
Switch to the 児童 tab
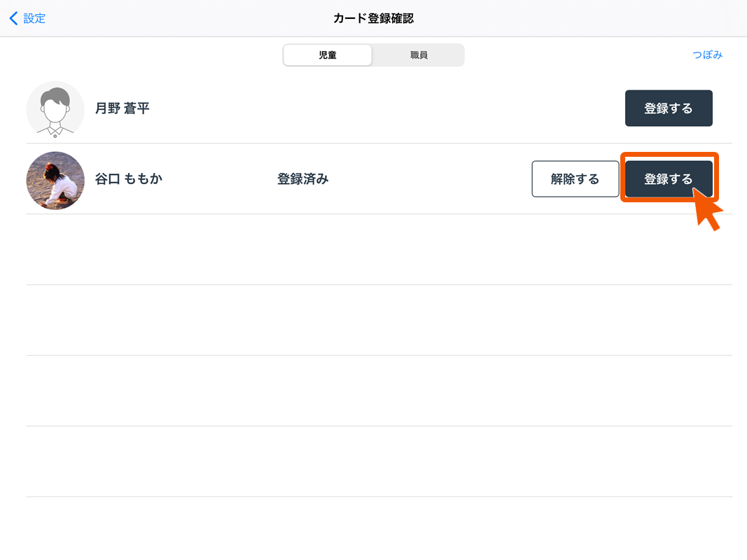[328, 55]
